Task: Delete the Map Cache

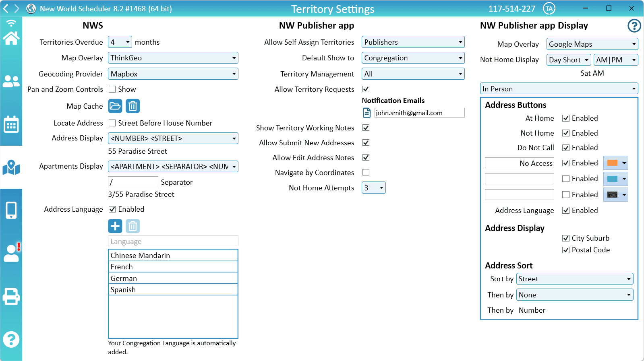Action: coord(133,106)
